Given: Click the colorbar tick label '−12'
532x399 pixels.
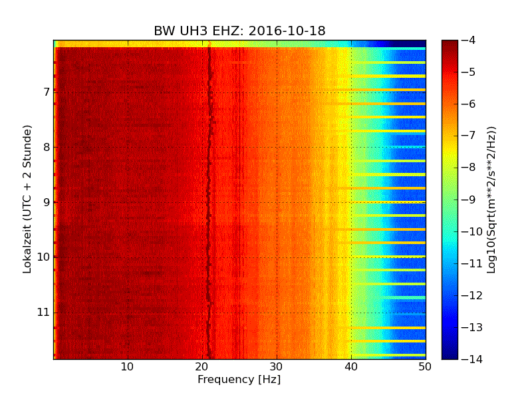Looking at the screenshot, I should pos(471,295).
